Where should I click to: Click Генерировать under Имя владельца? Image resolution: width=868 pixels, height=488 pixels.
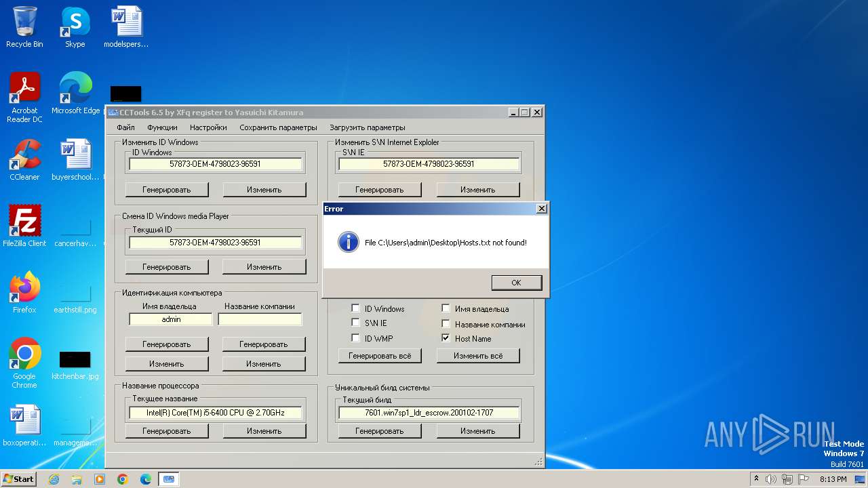[167, 344]
